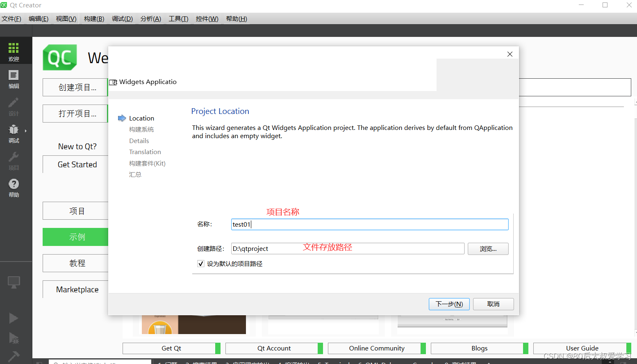Click the Project Location heading
Screen dimensions: 637x364
[x=220, y=111]
